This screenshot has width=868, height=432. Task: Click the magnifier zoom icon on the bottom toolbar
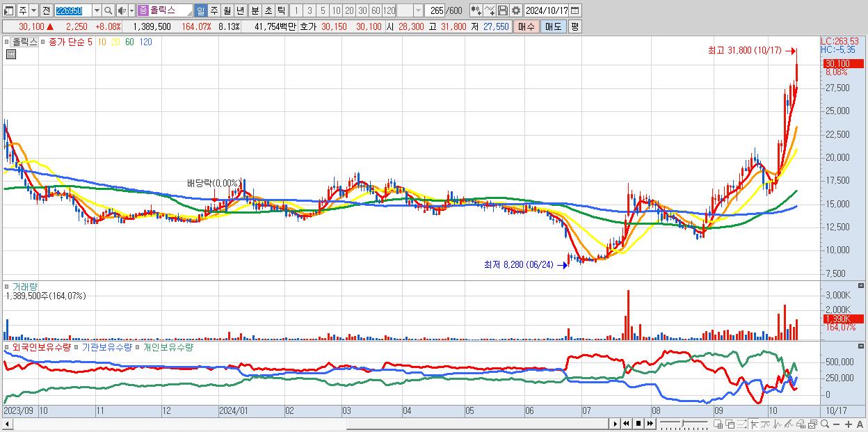825,424
